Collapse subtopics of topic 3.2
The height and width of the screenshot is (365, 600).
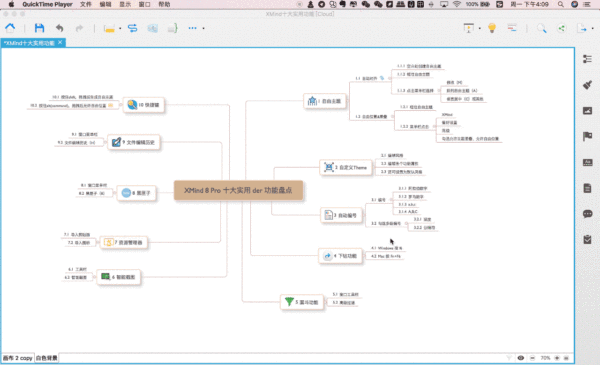click(x=406, y=223)
